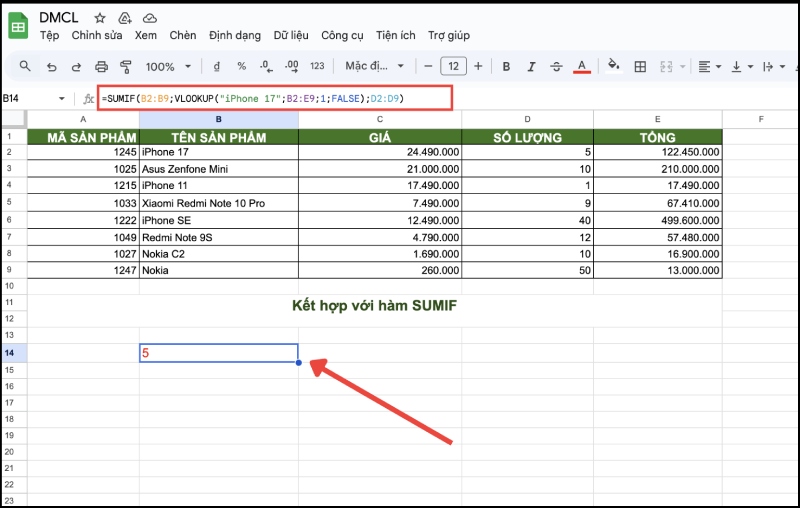The image size is (800, 508).
Task: Select the Xiaomi Redmi Note 10 Pro cell
Action: [219, 203]
